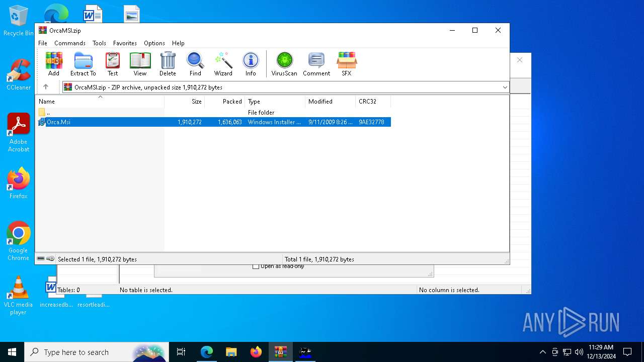
Task: Click 'No table is selected.' in Orca window
Action: coord(146,290)
